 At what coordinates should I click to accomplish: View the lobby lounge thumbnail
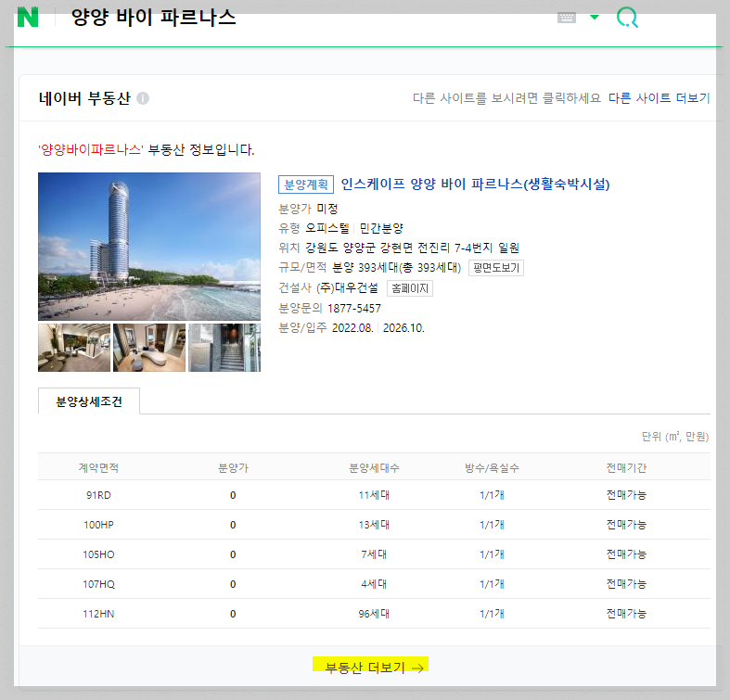pos(74,348)
